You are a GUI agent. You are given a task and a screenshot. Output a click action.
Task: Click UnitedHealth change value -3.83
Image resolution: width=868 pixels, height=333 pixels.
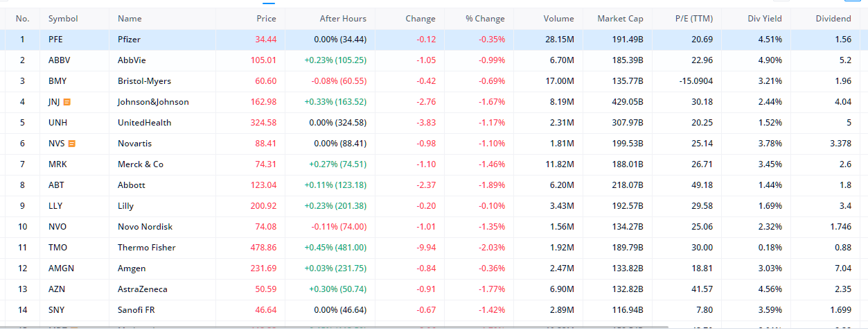pyautogui.click(x=426, y=123)
